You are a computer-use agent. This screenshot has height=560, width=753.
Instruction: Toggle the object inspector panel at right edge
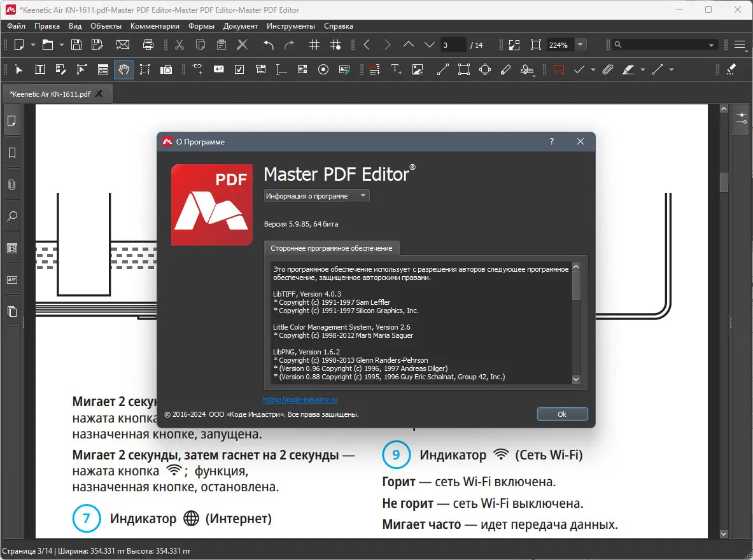(742, 118)
